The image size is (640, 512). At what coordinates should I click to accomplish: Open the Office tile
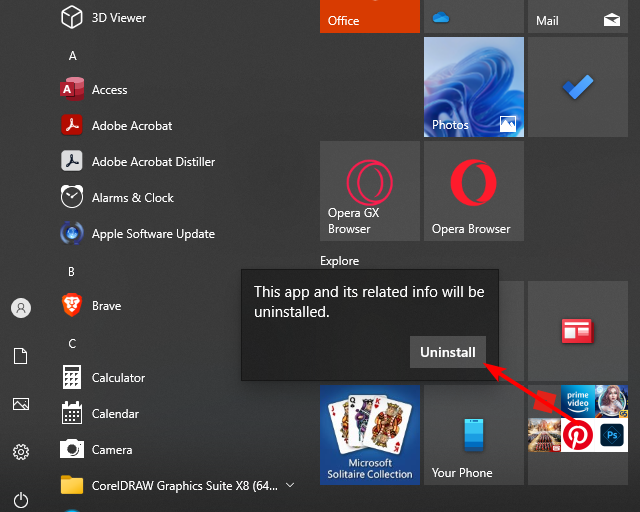[370, 16]
